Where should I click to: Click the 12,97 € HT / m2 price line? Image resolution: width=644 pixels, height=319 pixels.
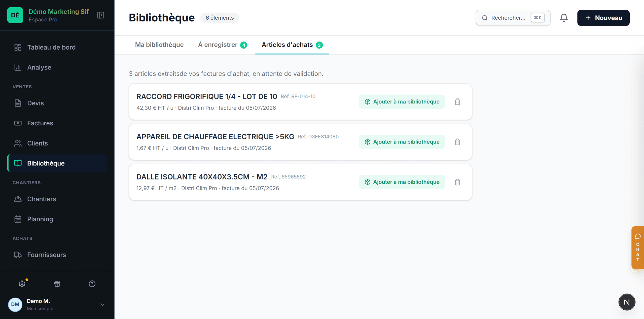[208, 188]
